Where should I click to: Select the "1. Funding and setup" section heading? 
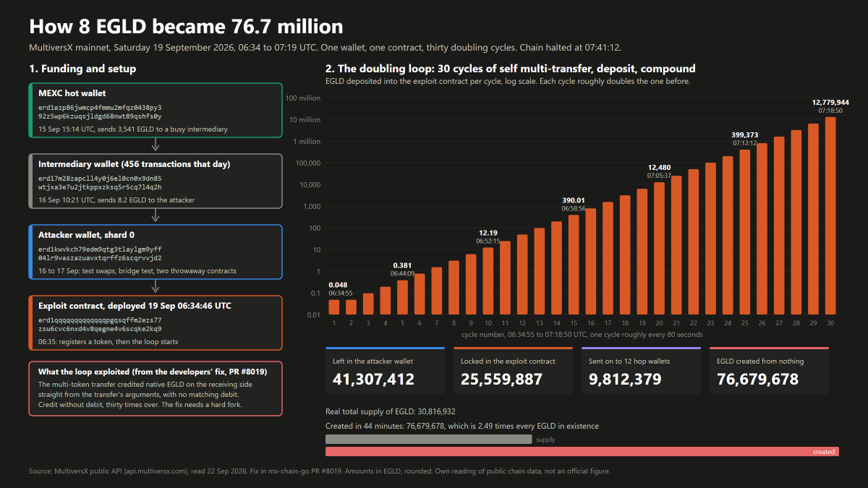click(82, 69)
